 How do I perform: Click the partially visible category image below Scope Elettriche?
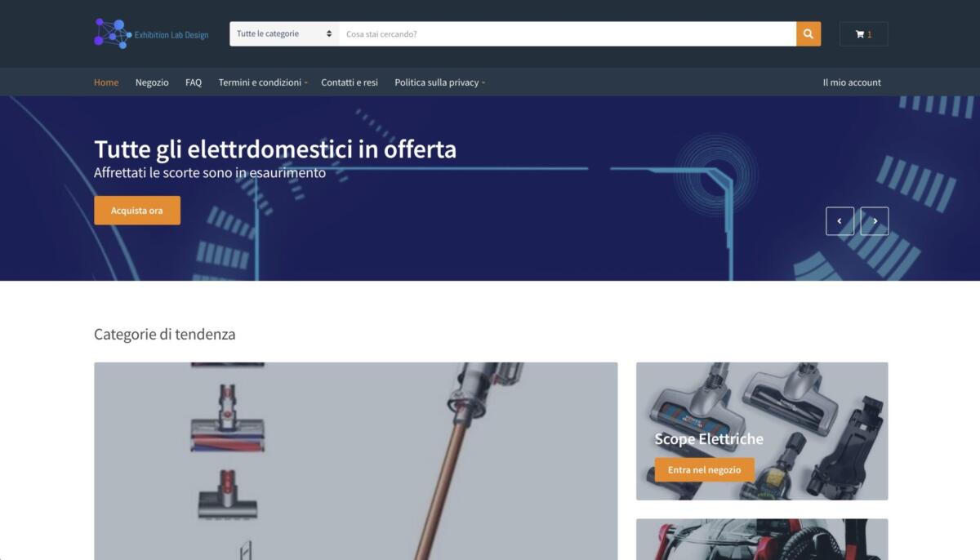tap(762, 540)
